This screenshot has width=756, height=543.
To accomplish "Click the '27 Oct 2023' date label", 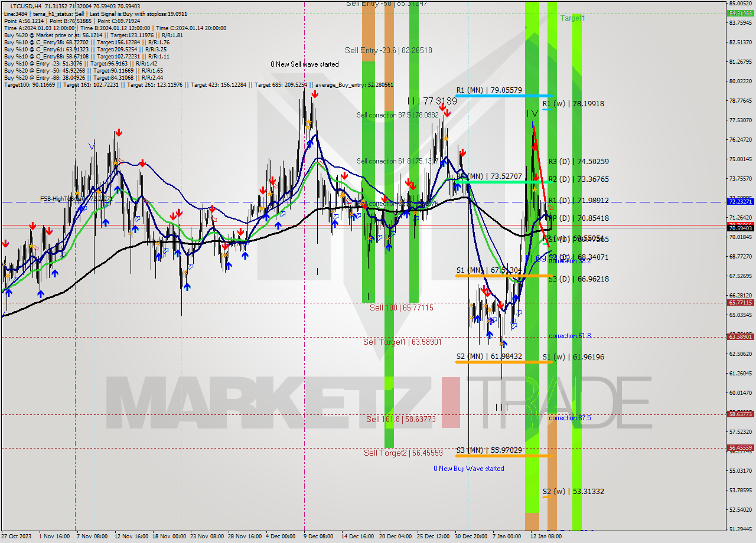I will (x=16, y=537).
